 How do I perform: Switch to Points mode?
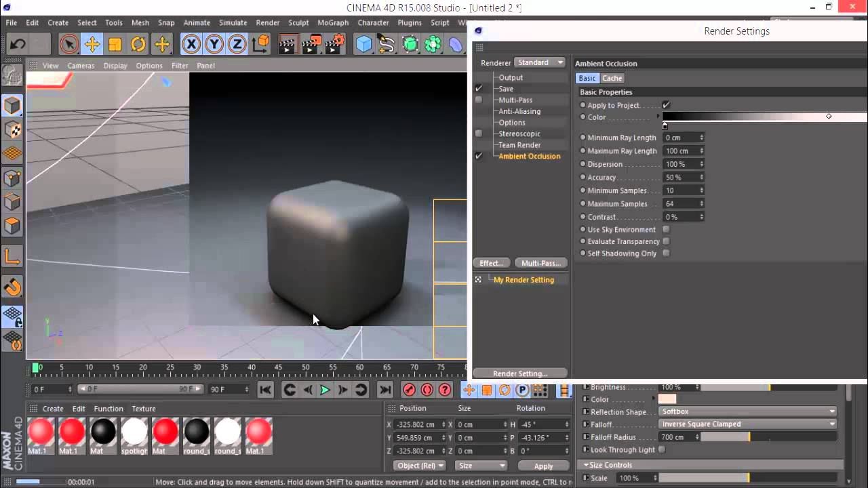point(12,178)
